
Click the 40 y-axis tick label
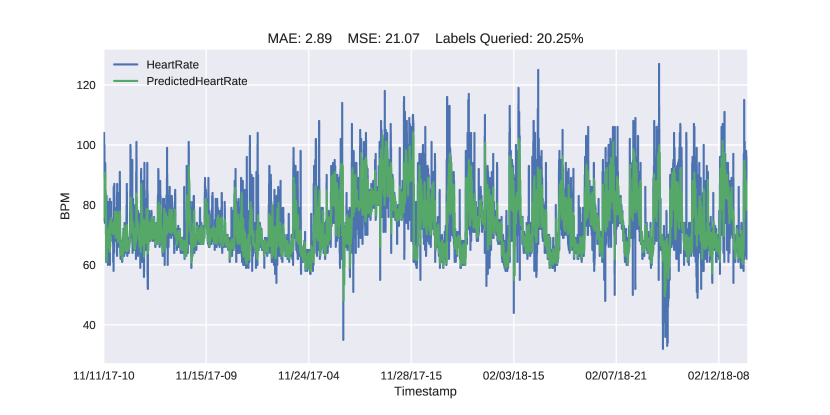coord(89,325)
